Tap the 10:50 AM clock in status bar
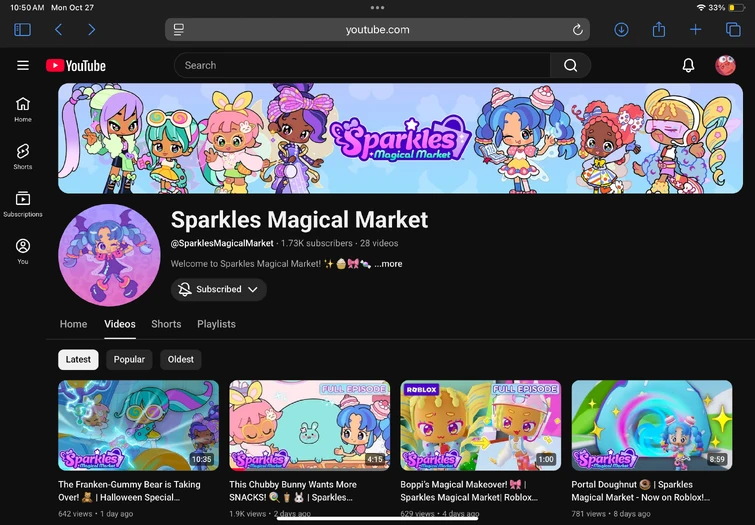Viewport: 755px width, 525px height. point(27,8)
